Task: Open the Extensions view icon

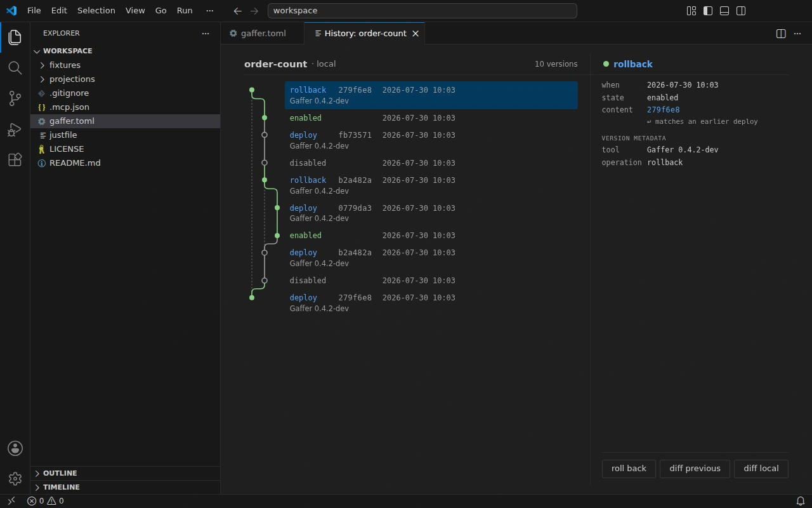Action: tap(15, 160)
